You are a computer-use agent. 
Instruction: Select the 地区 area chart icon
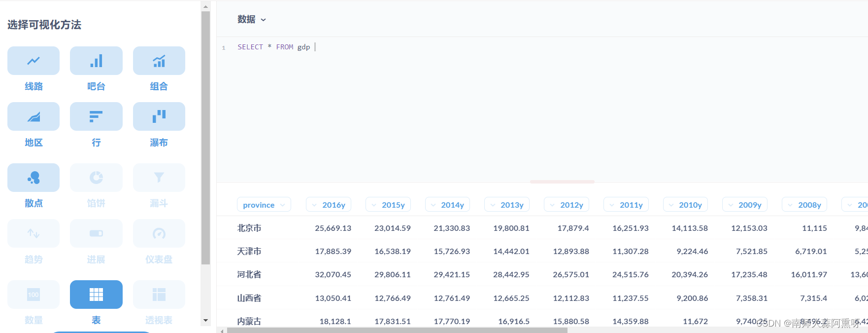tap(33, 116)
